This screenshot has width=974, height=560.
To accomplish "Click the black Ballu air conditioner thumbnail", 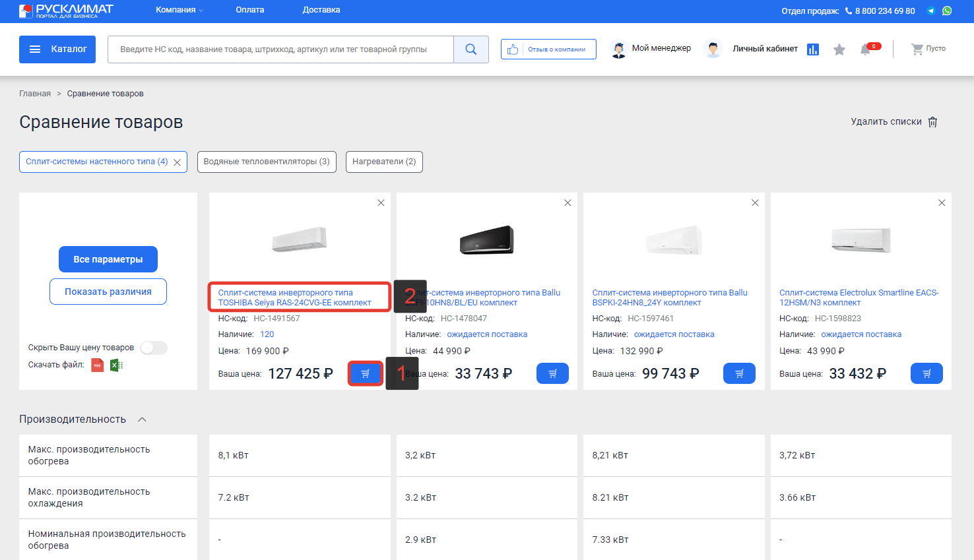I will tap(487, 240).
